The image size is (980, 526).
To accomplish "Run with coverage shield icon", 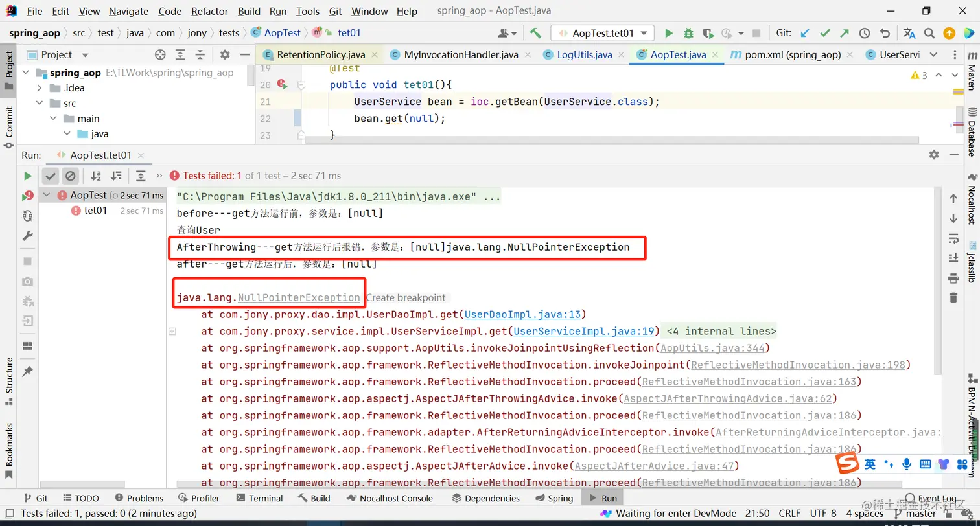I will coord(708,33).
